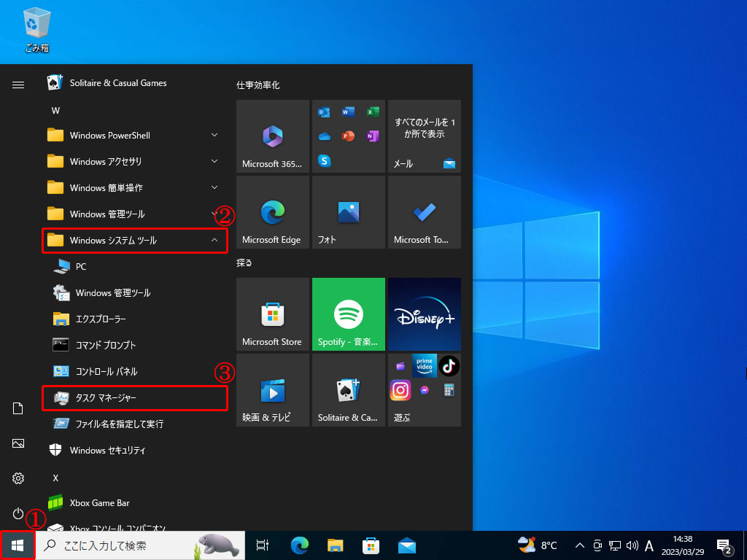Click the taskbar search box
This screenshot has height=560, width=747.
(141, 545)
